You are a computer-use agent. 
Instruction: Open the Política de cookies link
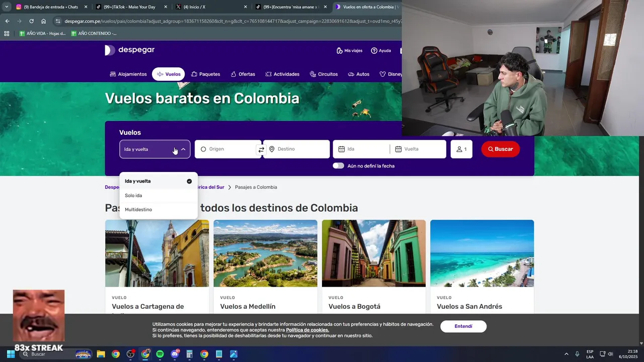pyautogui.click(x=307, y=330)
